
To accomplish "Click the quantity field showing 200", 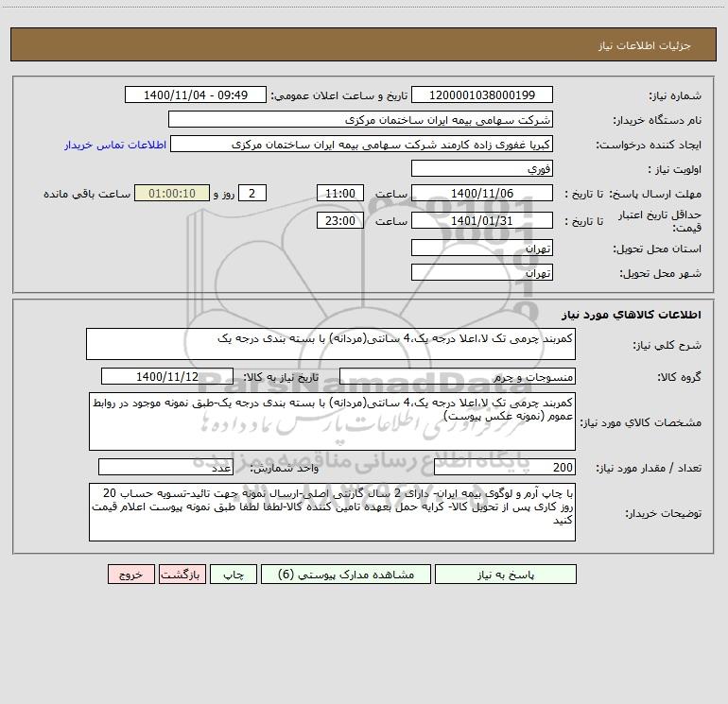I will pos(505,468).
